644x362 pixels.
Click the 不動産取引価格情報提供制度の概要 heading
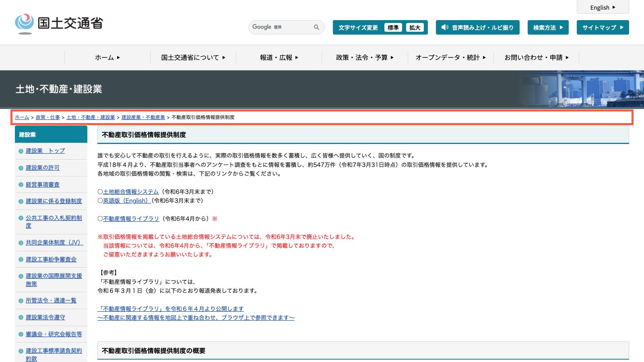click(x=154, y=351)
